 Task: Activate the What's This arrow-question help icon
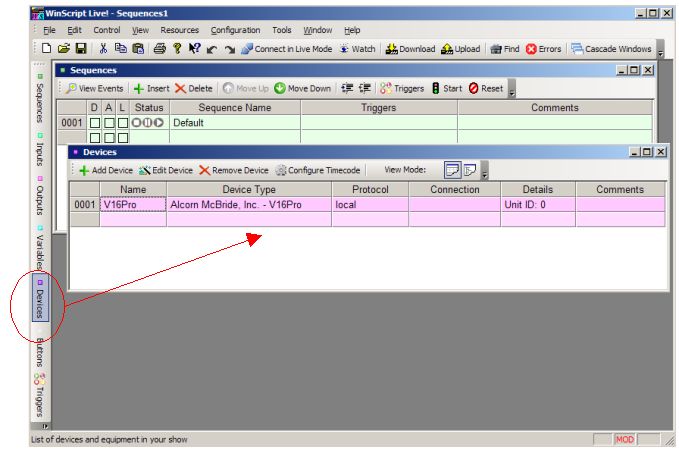(x=194, y=49)
